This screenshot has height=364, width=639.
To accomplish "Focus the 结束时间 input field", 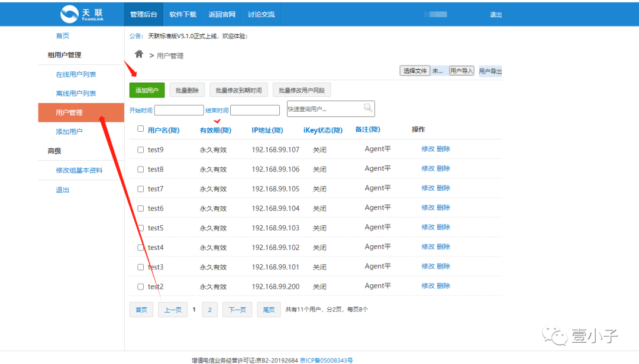I will pyautogui.click(x=255, y=110).
